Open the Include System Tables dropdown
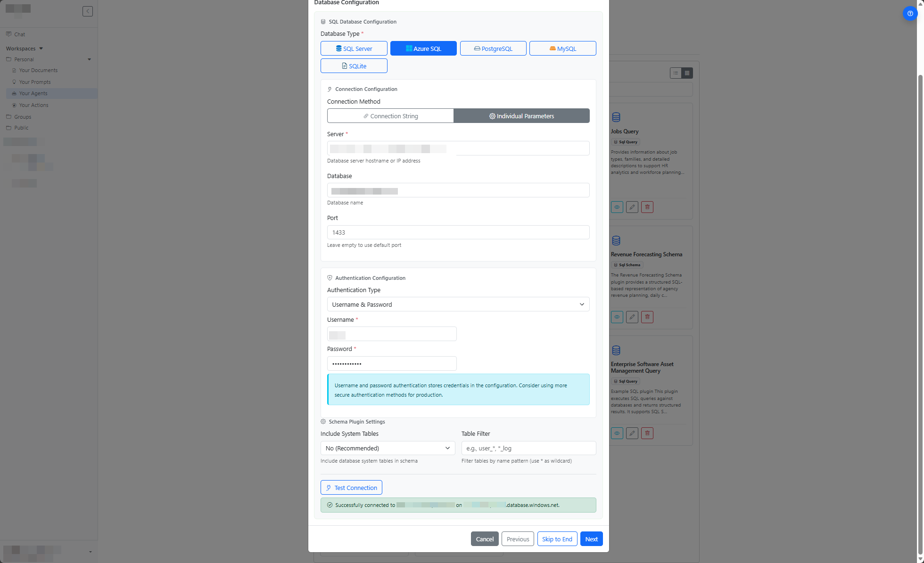Viewport: 924px width, 563px height. click(388, 448)
